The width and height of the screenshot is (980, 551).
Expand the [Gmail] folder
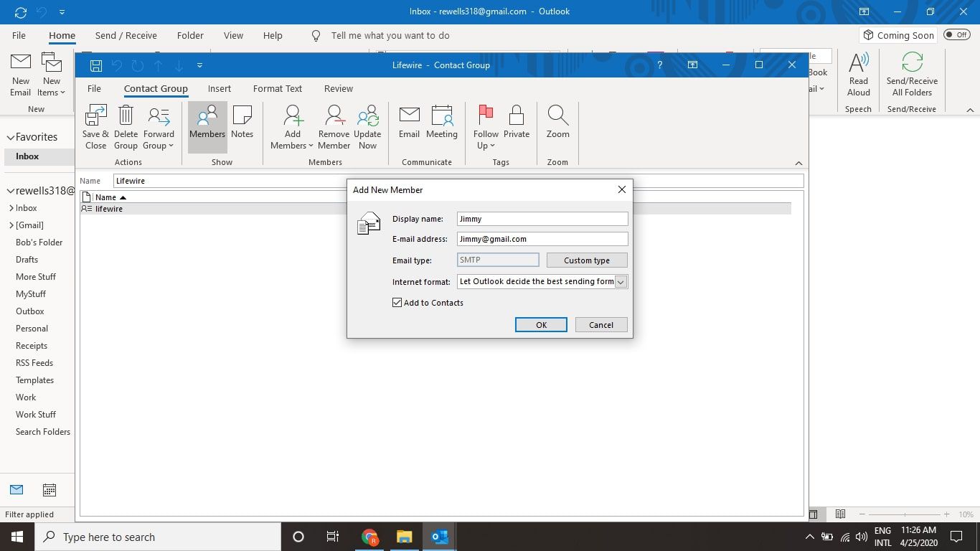(x=11, y=225)
